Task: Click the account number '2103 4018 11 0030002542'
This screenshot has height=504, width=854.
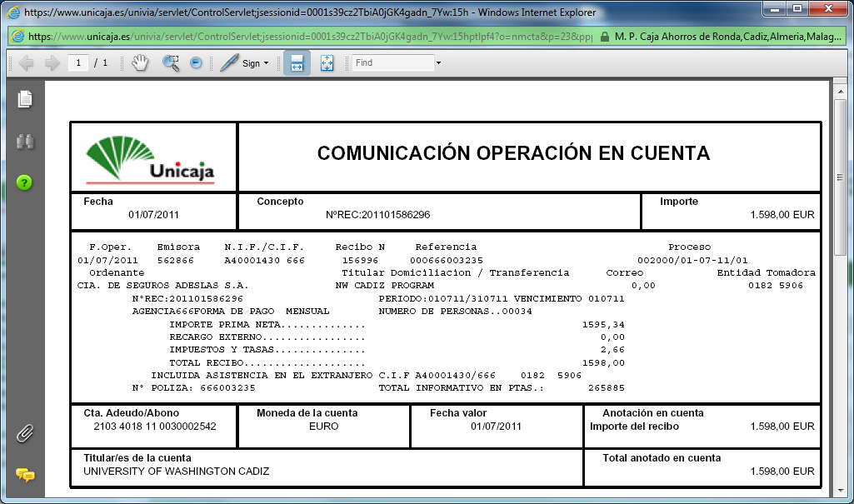Action: (x=155, y=427)
